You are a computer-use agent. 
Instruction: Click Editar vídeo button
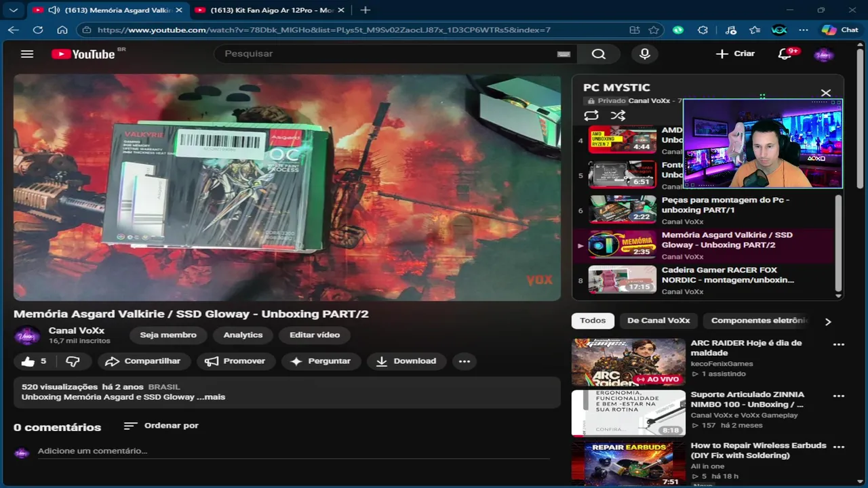click(315, 335)
